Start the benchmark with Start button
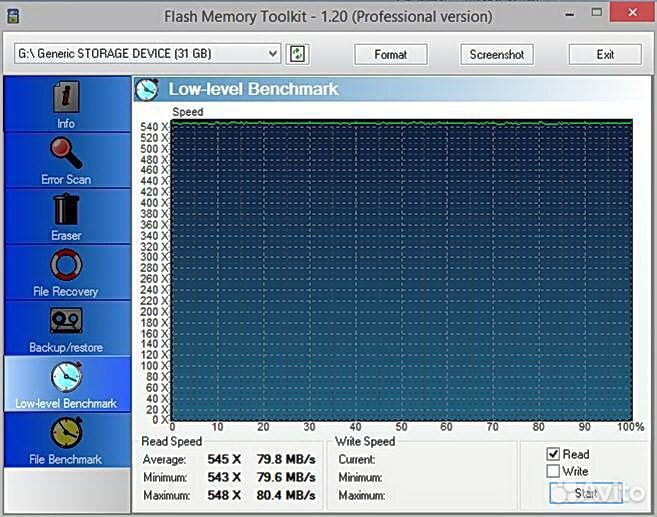The width and height of the screenshot is (657, 517). (x=586, y=493)
